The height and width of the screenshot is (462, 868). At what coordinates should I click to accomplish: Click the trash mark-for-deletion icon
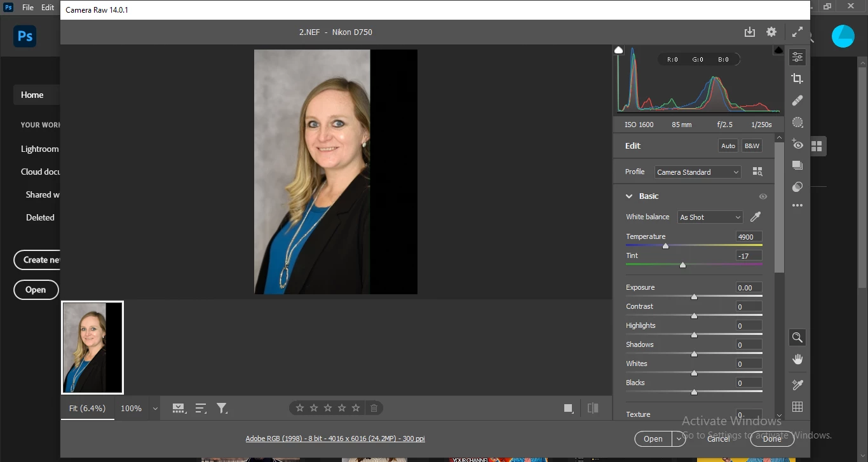click(374, 408)
